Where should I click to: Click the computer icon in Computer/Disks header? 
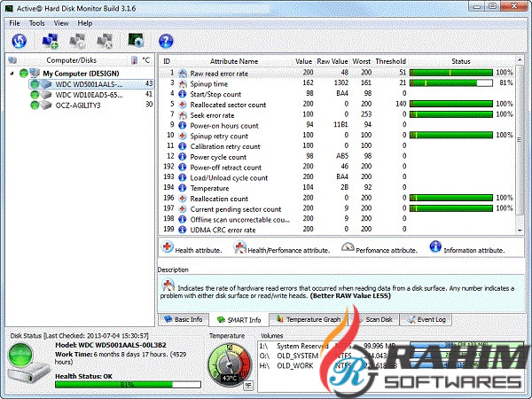(12, 60)
